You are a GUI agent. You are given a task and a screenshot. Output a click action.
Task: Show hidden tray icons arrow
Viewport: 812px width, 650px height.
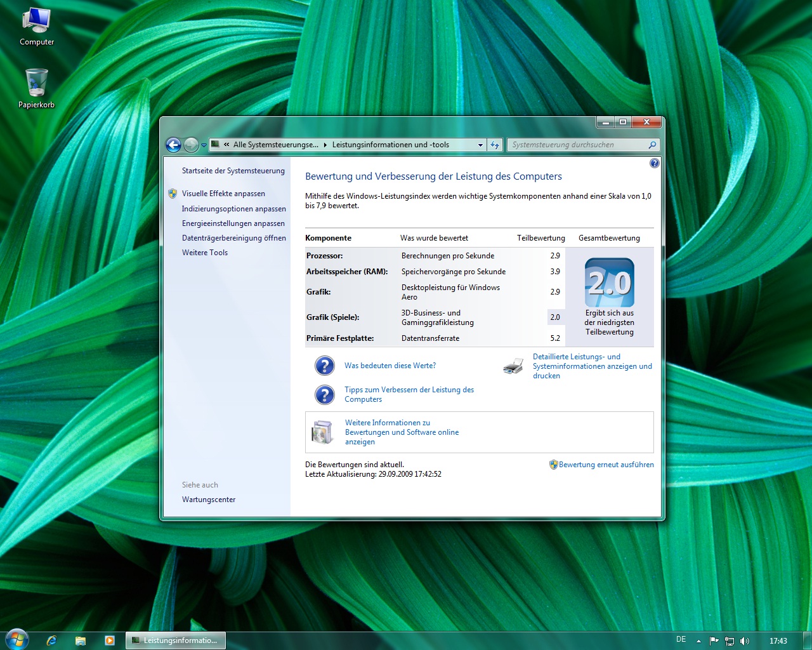pyautogui.click(x=698, y=640)
